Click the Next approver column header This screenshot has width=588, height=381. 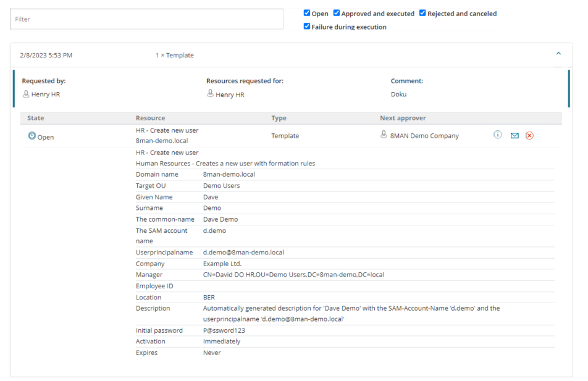tap(403, 118)
